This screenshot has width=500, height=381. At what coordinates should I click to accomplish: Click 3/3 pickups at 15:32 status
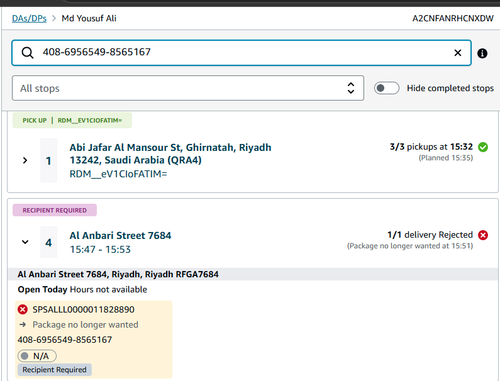pos(431,147)
